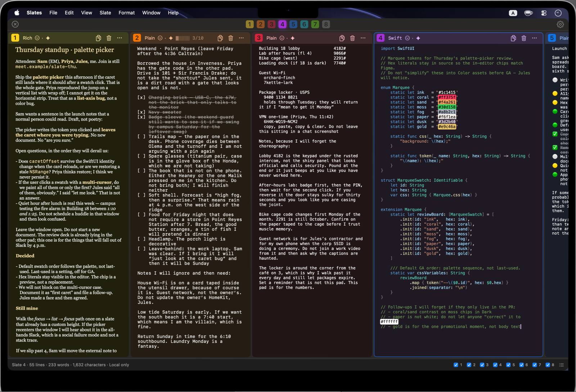The width and height of the screenshot is (576, 392).
Task: Copy the Swift slate 4 contents
Action: [513, 38]
